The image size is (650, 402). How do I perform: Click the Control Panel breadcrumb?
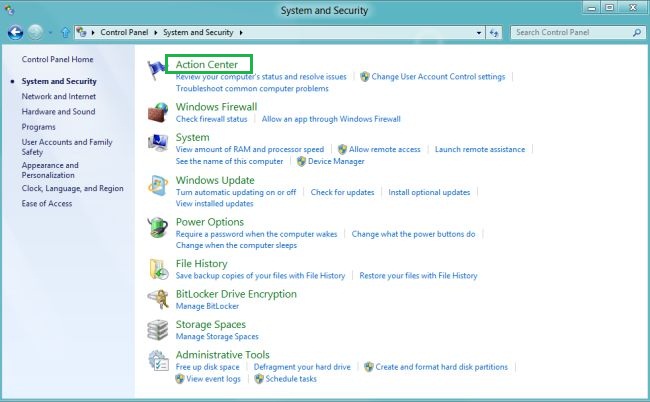tap(124, 32)
